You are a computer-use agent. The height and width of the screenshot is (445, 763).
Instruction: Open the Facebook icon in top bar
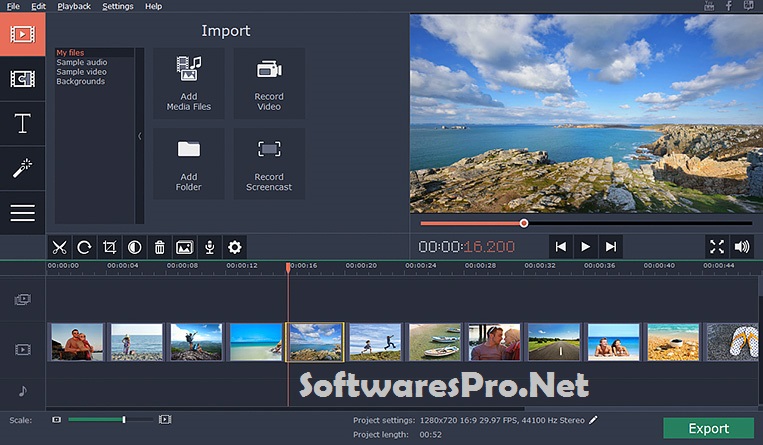(x=728, y=6)
